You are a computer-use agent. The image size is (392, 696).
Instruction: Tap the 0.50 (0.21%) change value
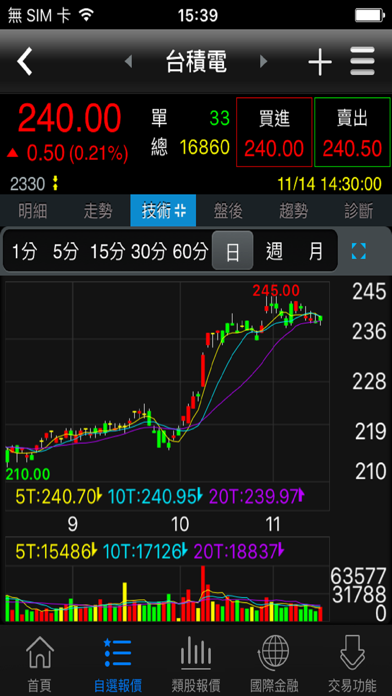click(77, 154)
